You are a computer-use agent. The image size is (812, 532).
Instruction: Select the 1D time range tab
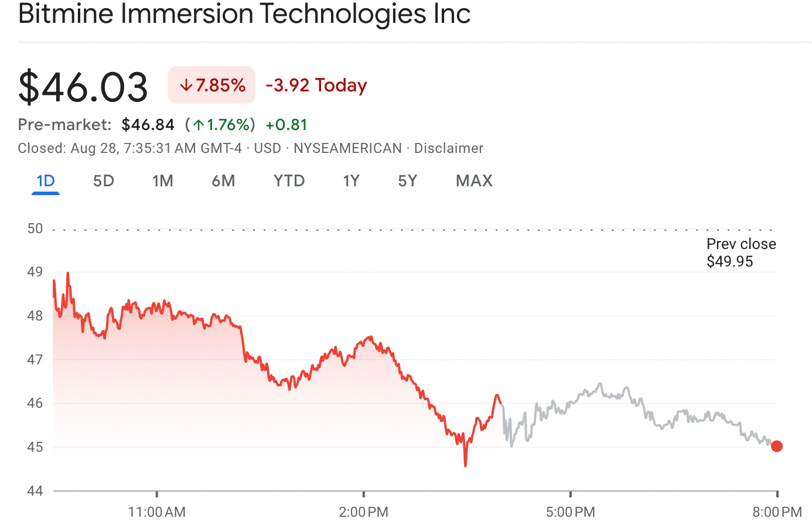click(46, 181)
